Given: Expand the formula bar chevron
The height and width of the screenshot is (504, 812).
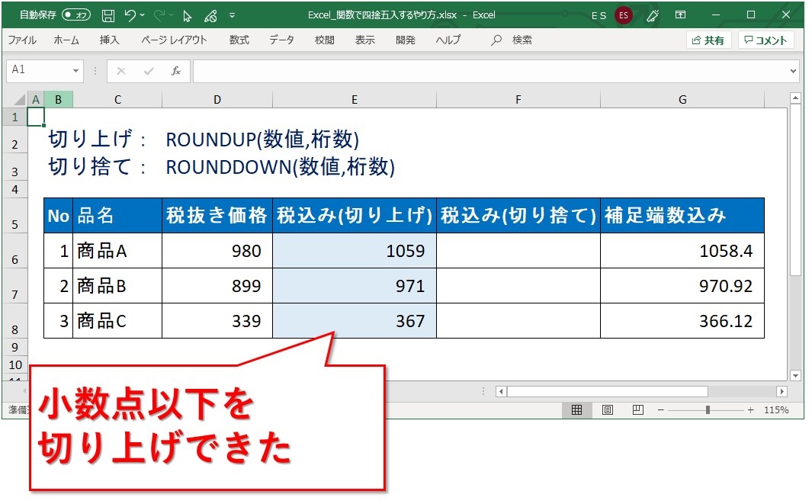Looking at the screenshot, I should pyautogui.click(x=794, y=71).
